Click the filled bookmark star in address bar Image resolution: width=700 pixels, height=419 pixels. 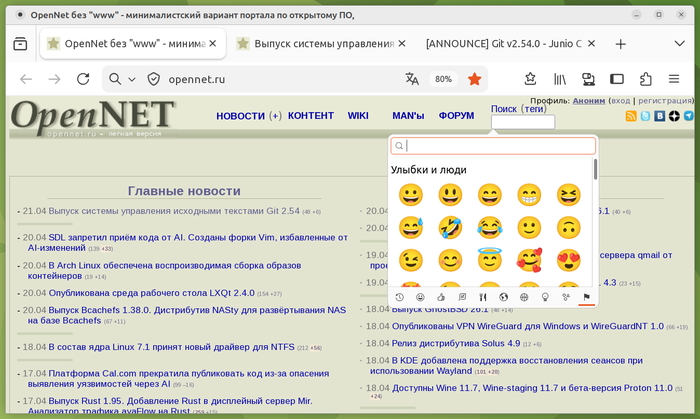click(x=474, y=79)
